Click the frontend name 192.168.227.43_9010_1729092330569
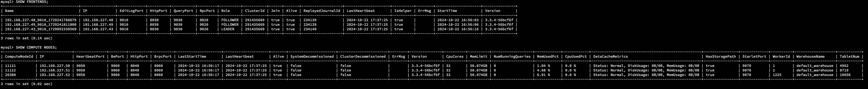This screenshot has width=868, height=89. 41,29
